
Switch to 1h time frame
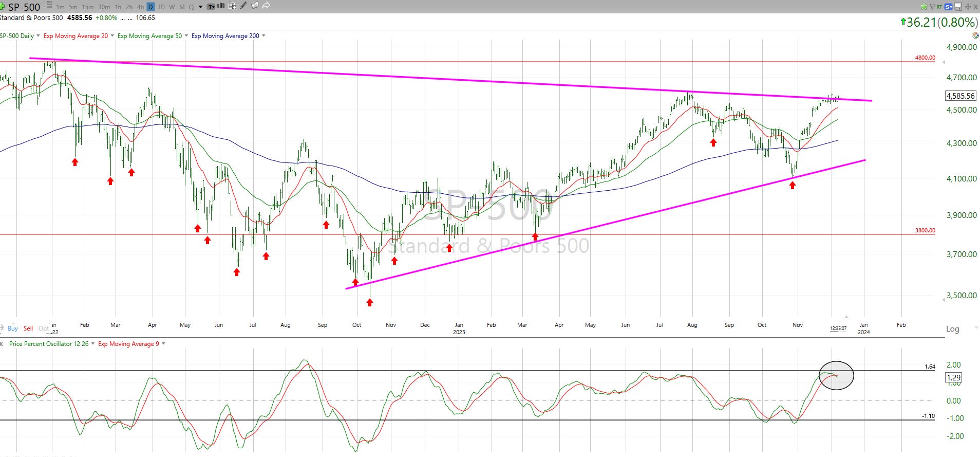[118, 7]
